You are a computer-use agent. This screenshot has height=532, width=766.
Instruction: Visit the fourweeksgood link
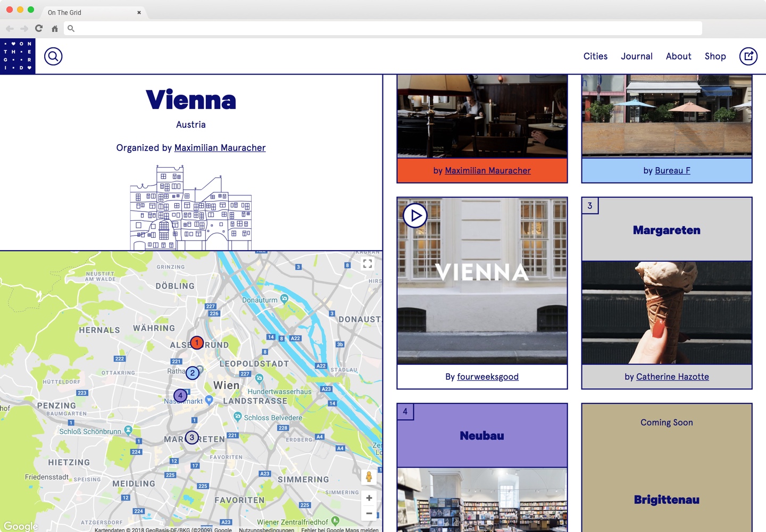click(487, 377)
